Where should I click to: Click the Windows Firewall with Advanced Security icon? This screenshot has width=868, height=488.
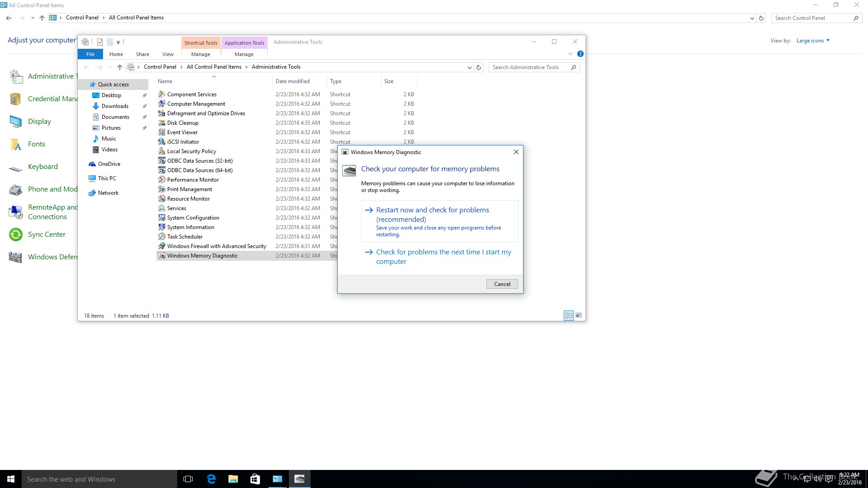(x=161, y=246)
